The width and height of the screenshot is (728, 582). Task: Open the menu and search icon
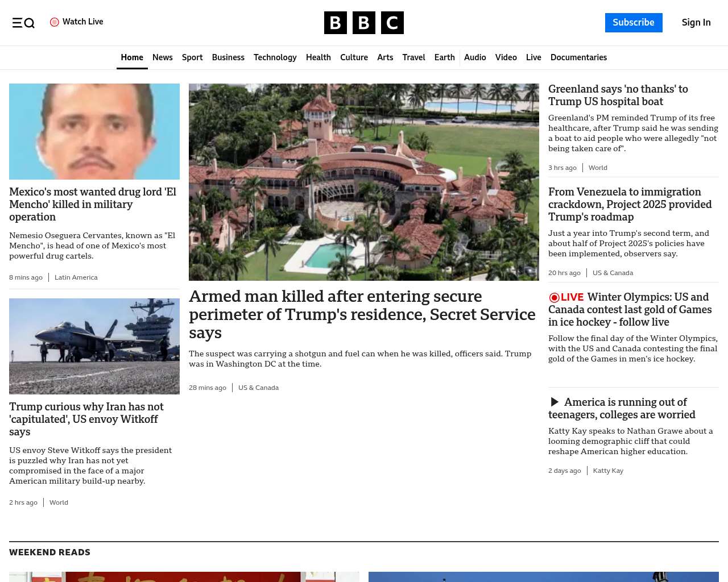pyautogui.click(x=23, y=23)
